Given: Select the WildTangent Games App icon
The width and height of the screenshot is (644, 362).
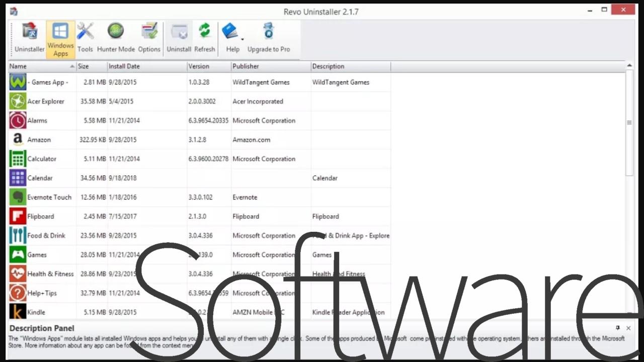Looking at the screenshot, I should 18,82.
